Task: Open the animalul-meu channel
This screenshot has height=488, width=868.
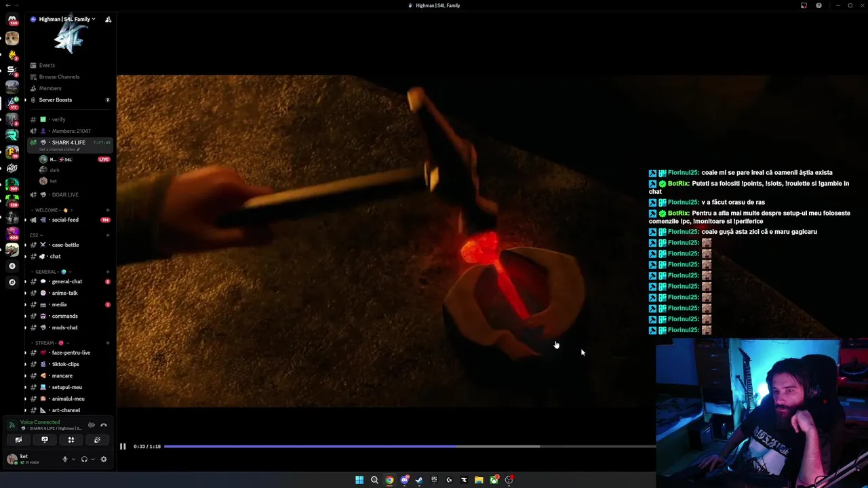Action: click(x=68, y=399)
